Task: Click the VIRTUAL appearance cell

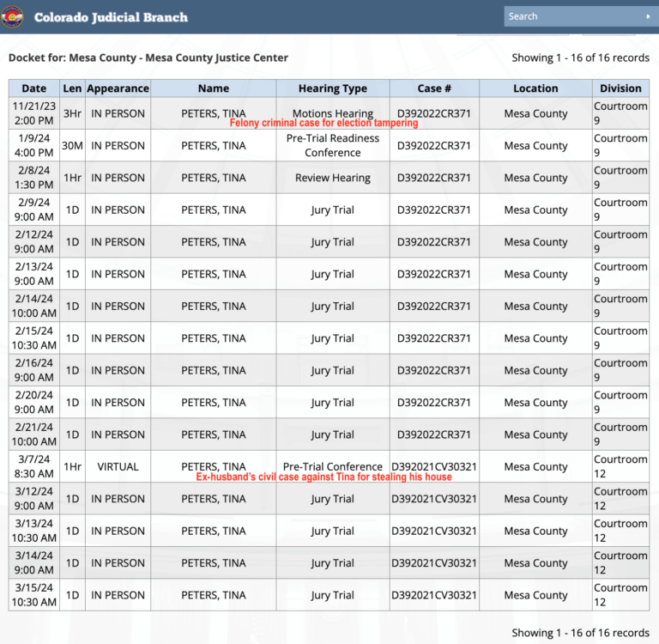Action: click(118, 466)
